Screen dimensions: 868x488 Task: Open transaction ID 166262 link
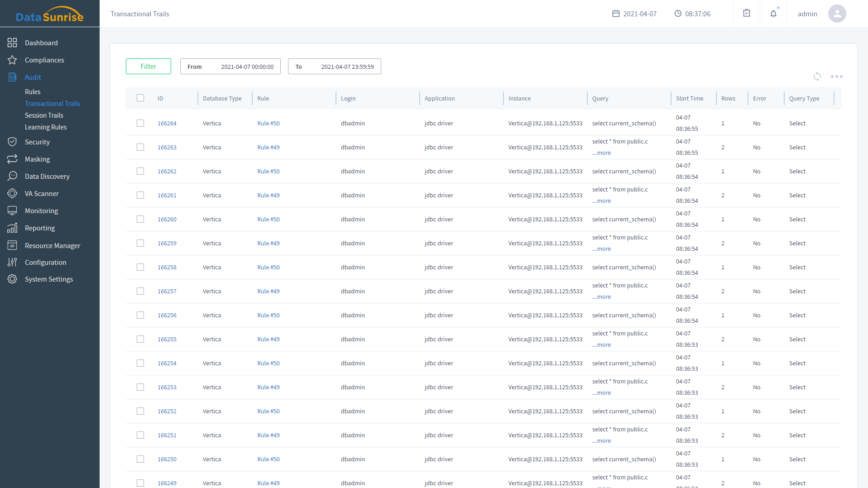point(167,172)
